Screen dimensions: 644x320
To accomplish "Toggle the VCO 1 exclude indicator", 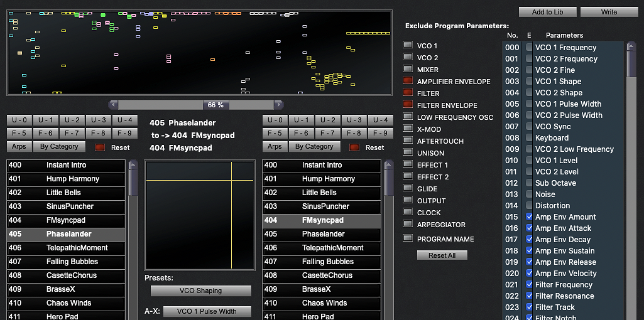I will 407,45.
